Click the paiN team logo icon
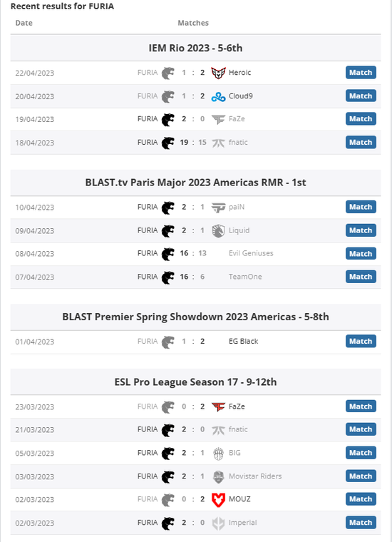Viewport: 392px width, 542px height. tap(218, 208)
